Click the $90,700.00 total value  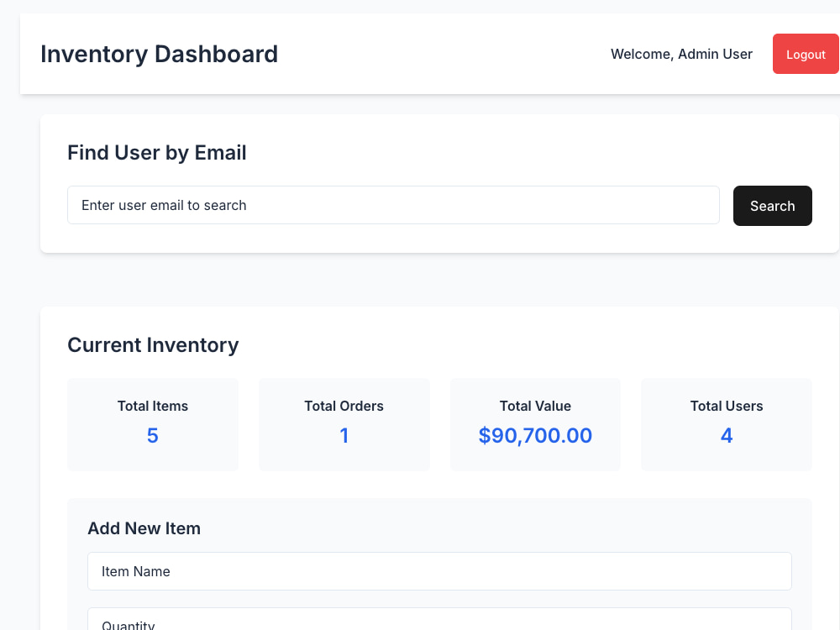click(535, 435)
